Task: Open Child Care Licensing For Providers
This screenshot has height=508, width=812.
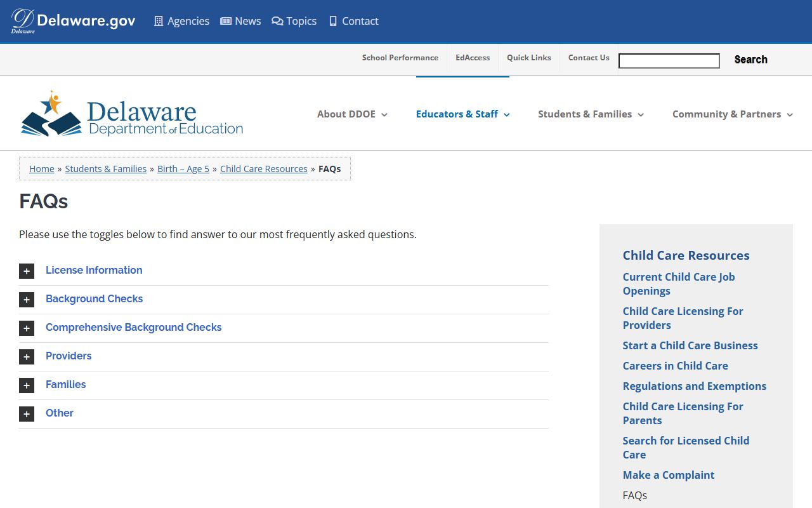Action: tap(683, 318)
